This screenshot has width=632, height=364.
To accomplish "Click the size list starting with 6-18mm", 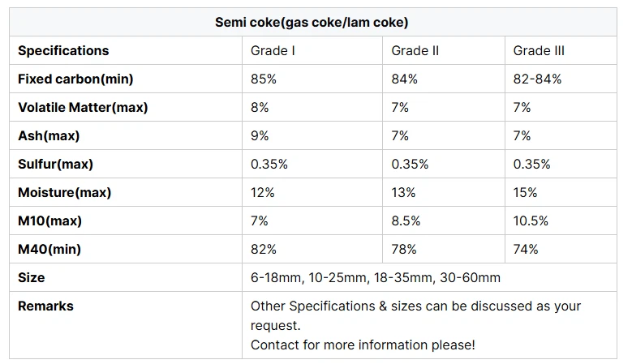I will pyautogui.click(x=376, y=277).
